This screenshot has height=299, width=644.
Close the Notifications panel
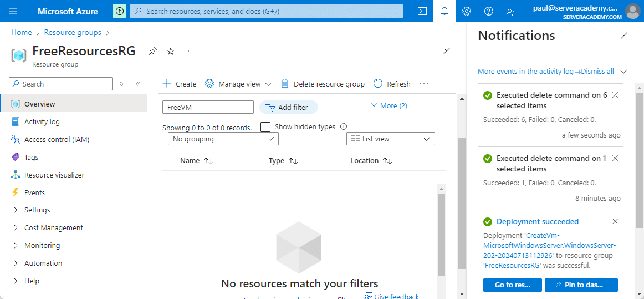click(624, 36)
